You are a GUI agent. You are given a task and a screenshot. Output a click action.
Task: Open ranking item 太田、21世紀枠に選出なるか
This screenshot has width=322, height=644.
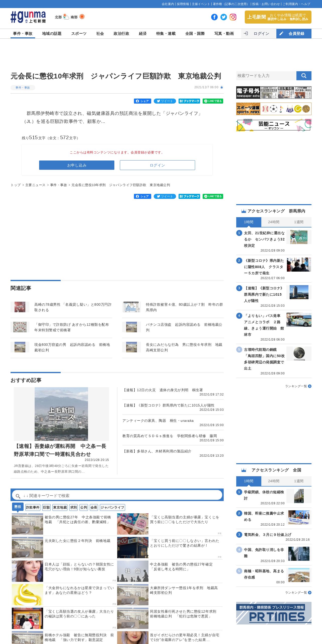pyautogui.click(x=264, y=239)
